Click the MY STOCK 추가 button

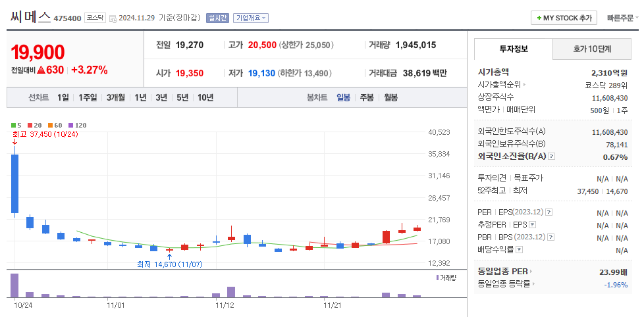point(564,18)
